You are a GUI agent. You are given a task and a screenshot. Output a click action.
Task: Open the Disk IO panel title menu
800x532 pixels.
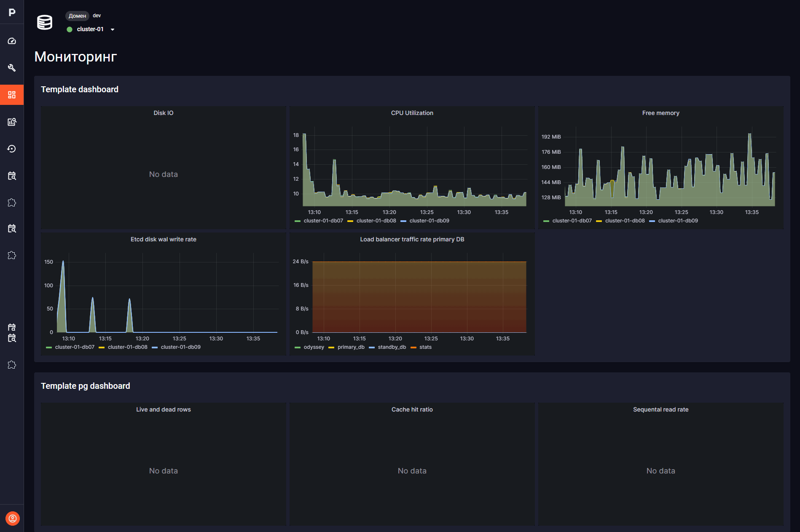pos(164,113)
